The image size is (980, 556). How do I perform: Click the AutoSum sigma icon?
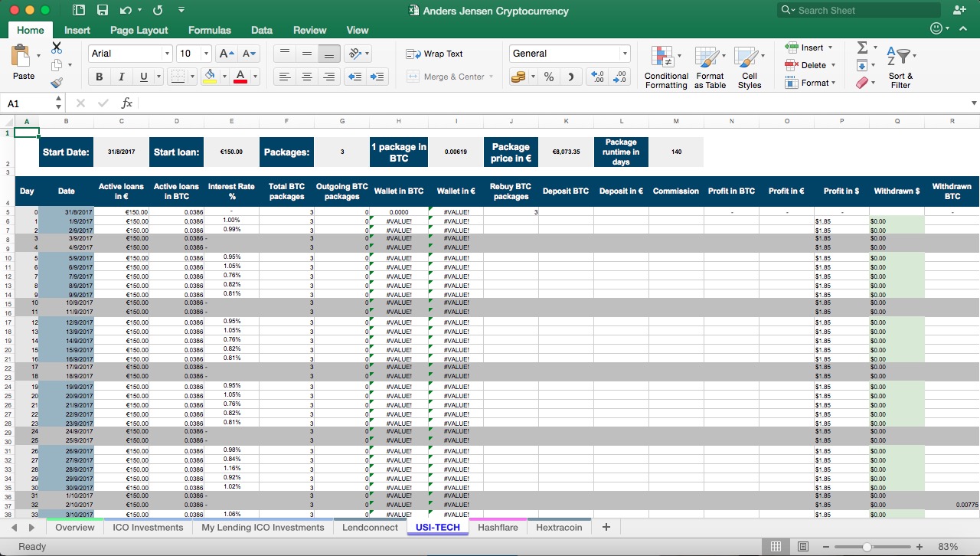(862, 47)
